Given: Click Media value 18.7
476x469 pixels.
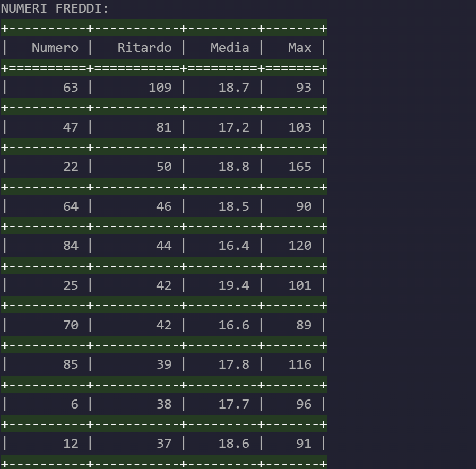Looking at the screenshot, I should point(233,88).
